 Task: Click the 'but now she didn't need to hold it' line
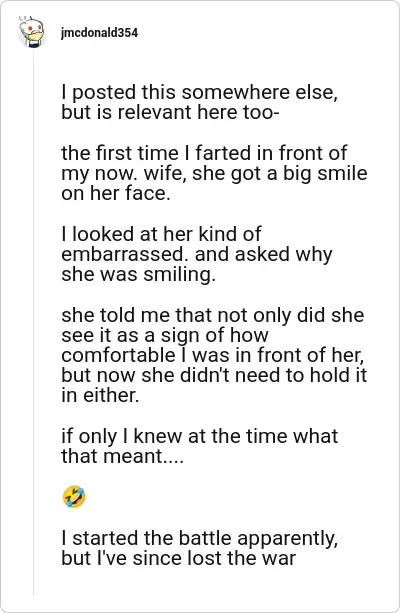214,375
